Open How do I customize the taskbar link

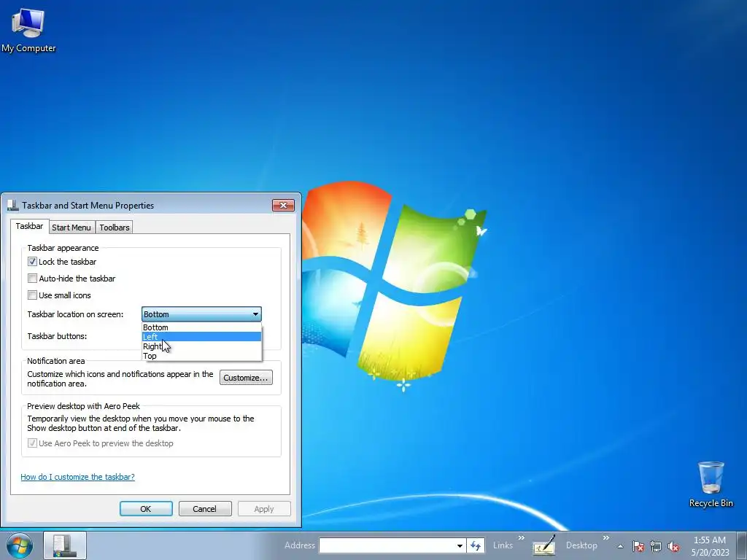(77, 477)
